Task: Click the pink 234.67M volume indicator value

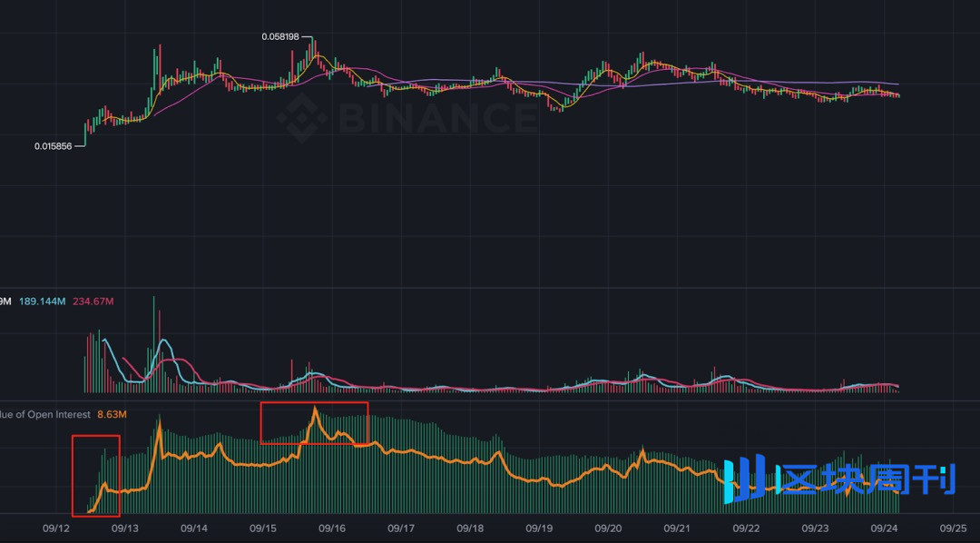Action: (x=93, y=301)
